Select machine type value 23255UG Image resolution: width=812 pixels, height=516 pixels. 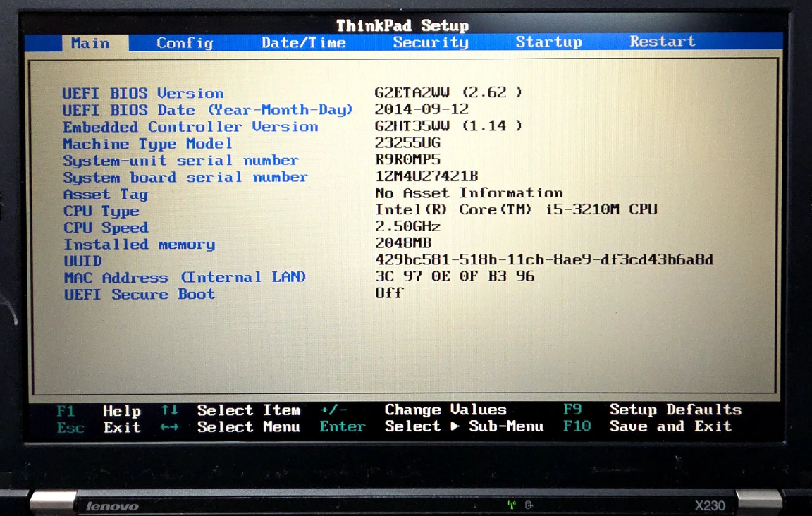(x=407, y=142)
